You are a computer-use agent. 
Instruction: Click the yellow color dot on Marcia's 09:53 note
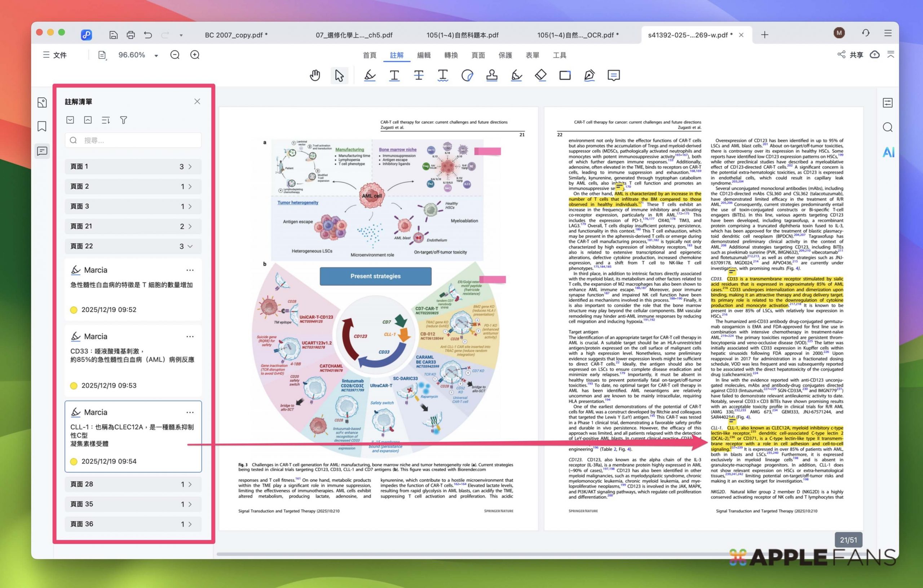click(73, 386)
